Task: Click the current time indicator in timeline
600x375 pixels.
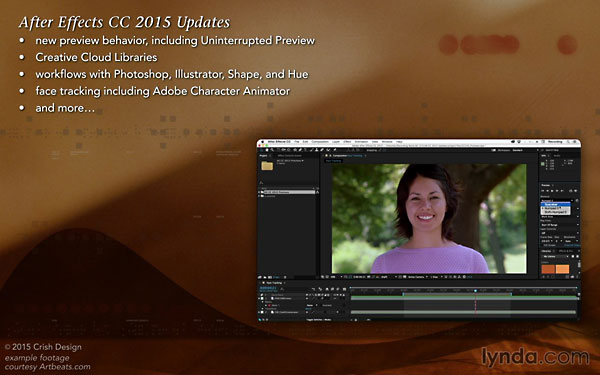Action: click(x=476, y=291)
